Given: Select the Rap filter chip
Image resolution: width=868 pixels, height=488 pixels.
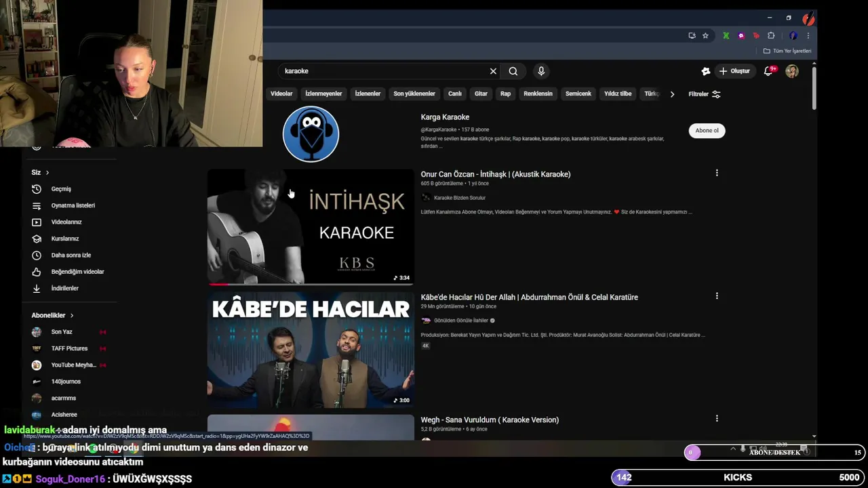Looking at the screenshot, I should [x=505, y=94].
